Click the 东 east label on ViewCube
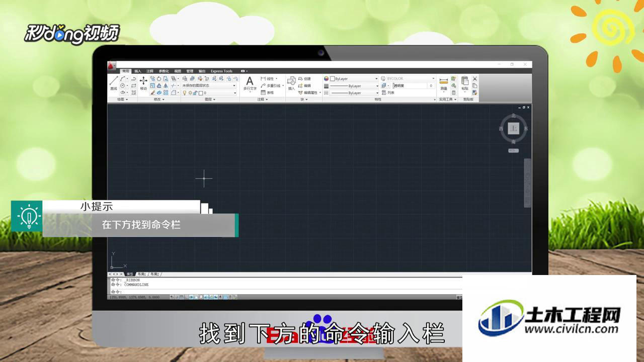This screenshot has width=644, height=362. click(x=526, y=129)
